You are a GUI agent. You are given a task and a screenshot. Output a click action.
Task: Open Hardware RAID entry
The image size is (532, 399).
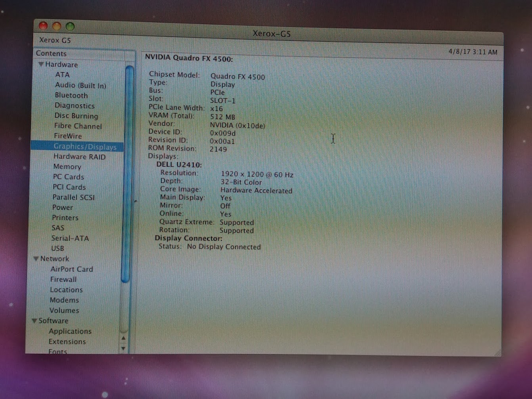pos(79,157)
